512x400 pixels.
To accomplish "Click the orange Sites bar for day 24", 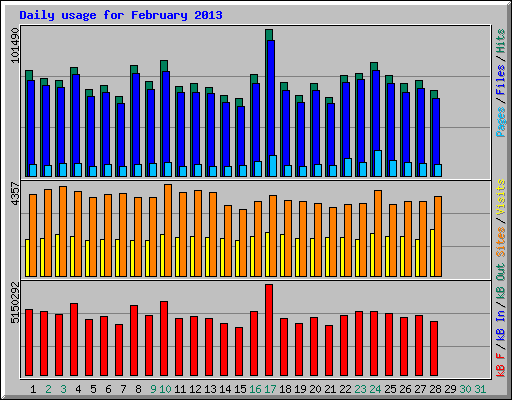I will point(378,233).
